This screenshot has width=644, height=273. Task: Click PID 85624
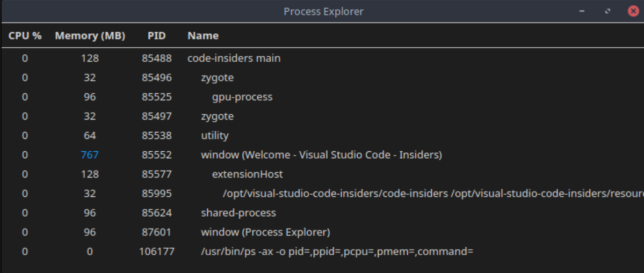[157, 213]
